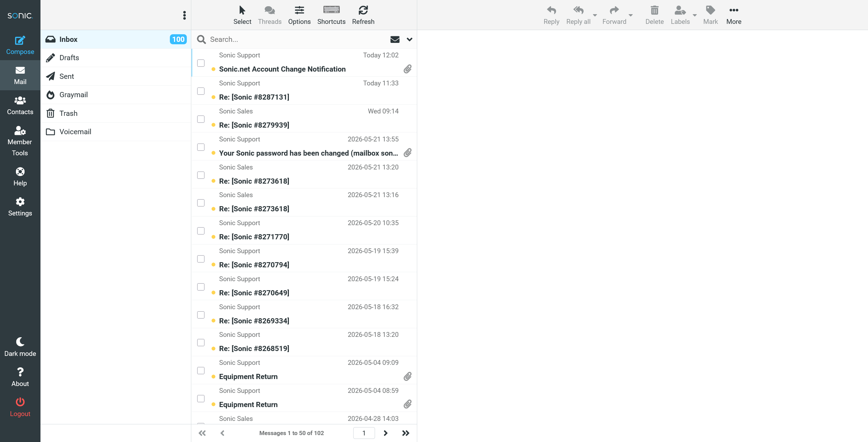
Task: Open the Your Sonic password changed email
Action: (x=304, y=147)
